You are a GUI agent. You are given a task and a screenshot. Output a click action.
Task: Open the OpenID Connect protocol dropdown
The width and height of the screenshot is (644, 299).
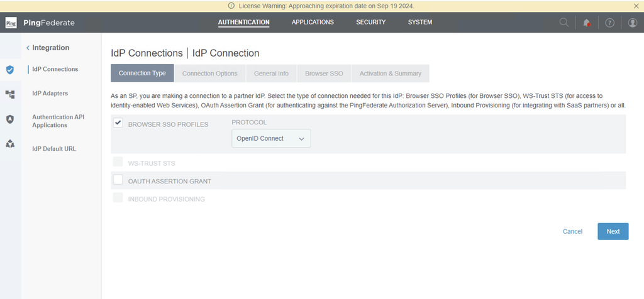[x=271, y=139]
